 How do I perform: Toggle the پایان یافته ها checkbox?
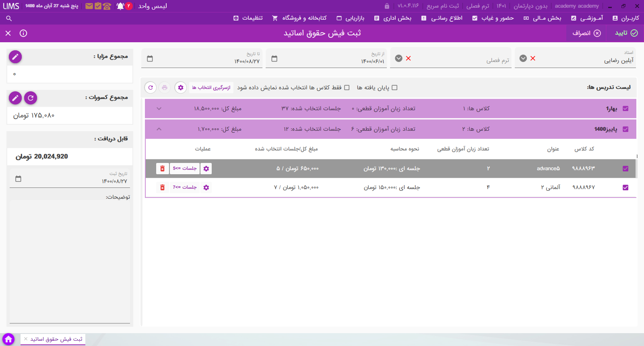pyautogui.click(x=394, y=88)
